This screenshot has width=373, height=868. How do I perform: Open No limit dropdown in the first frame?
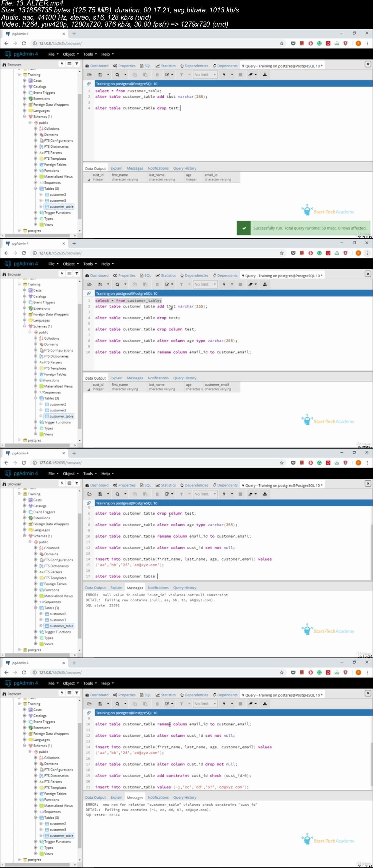pos(205,75)
